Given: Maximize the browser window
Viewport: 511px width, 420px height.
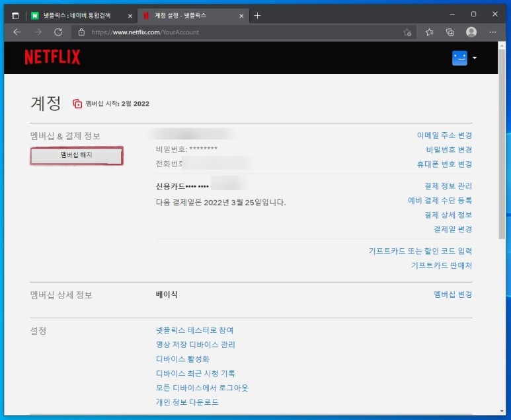Looking at the screenshot, I should point(473,14).
